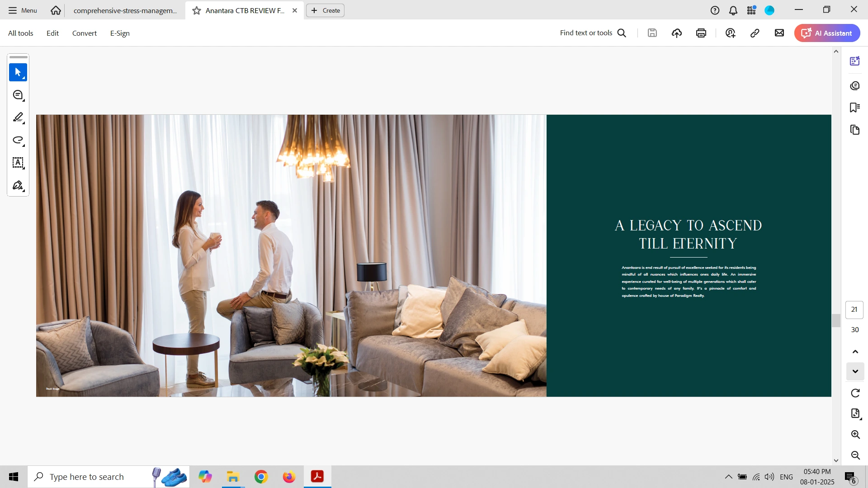The image size is (868, 488).
Task: Switch to comprehensive-stress-management tab
Action: point(125,10)
